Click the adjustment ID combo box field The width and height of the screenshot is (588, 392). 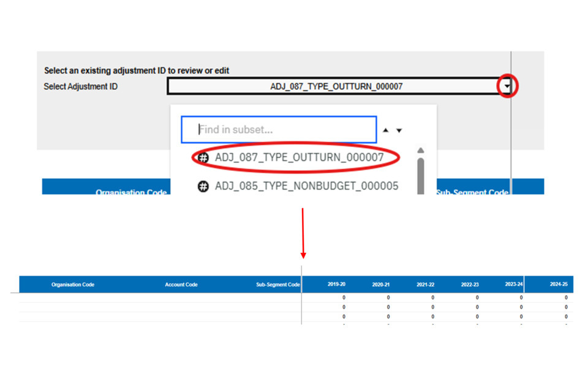(x=336, y=86)
